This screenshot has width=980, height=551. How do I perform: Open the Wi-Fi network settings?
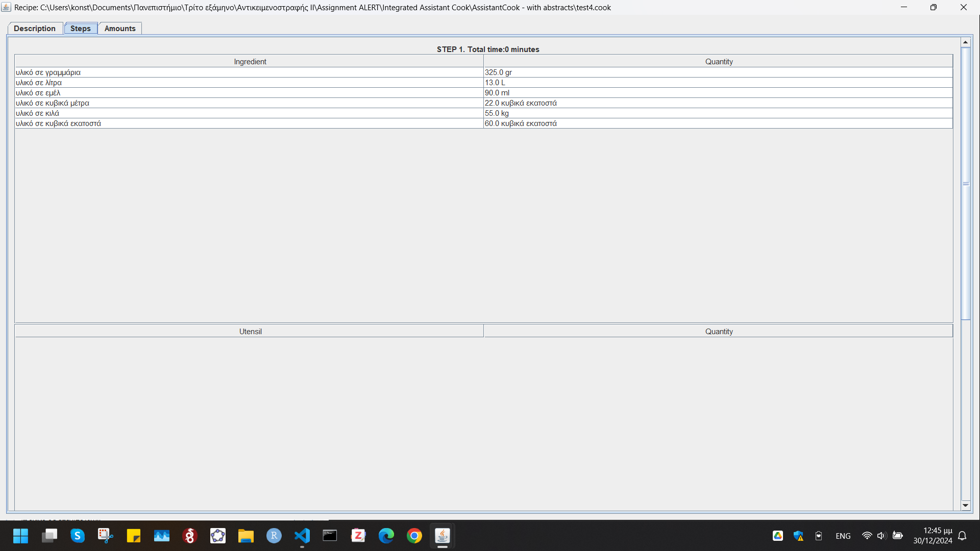[x=867, y=536]
